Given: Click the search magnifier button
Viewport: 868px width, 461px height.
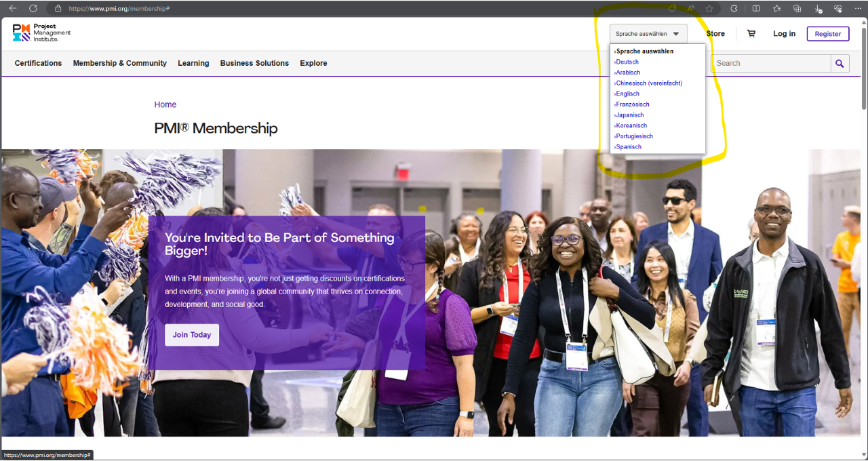Looking at the screenshot, I should coord(840,63).
